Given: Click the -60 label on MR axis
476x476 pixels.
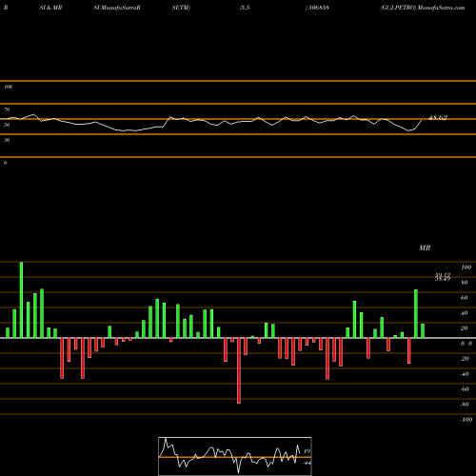Looking at the screenshot, I should pos(465,389).
